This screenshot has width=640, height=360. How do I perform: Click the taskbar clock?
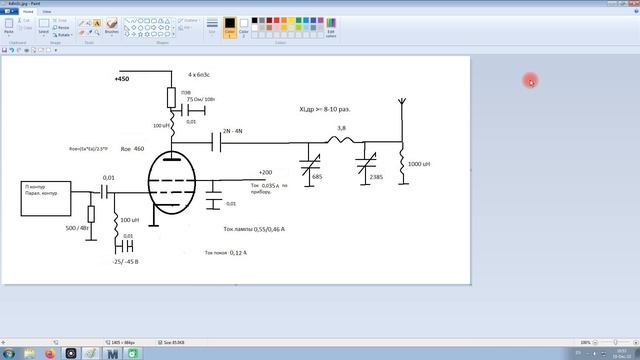pos(622,353)
